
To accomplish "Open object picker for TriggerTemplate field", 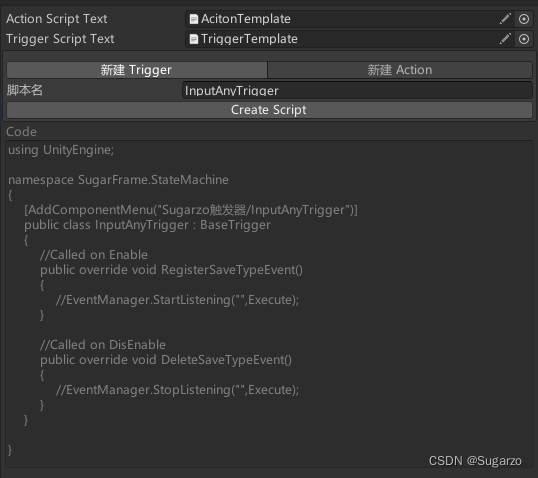I will tap(524, 39).
